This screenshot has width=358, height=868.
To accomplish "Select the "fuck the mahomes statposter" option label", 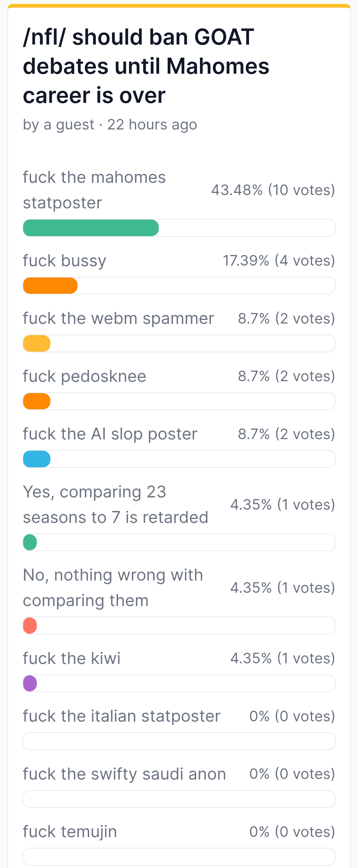I will click(94, 190).
